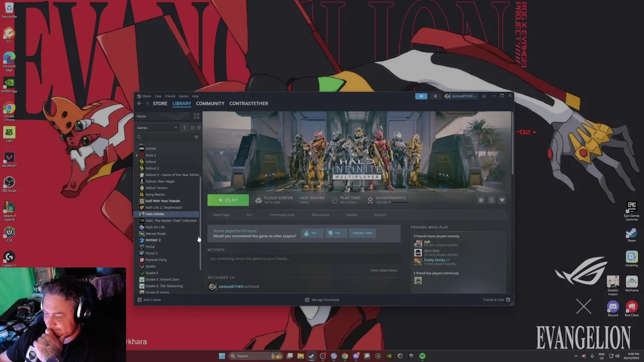Click Maybe Later on recommendation prompt
Viewport: 644px width, 362px height.
(x=362, y=233)
